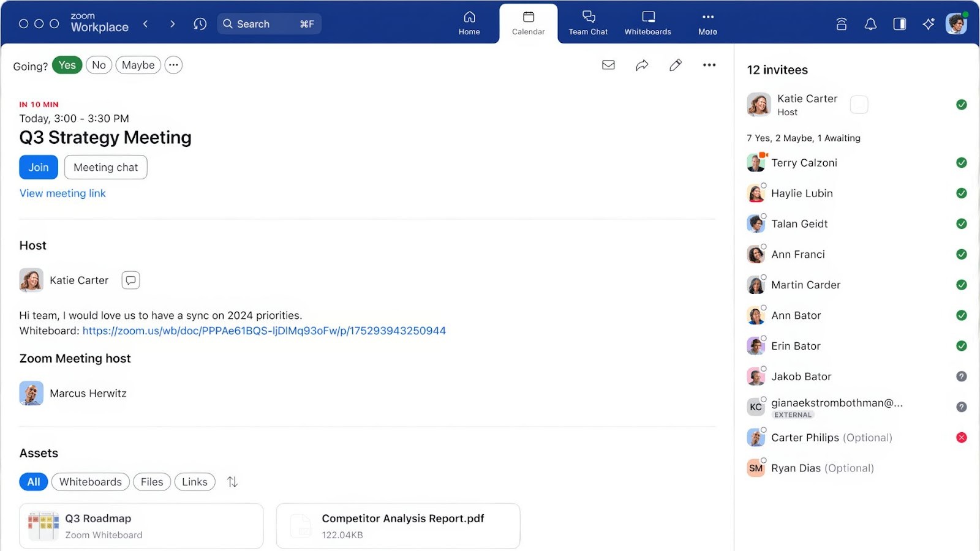The height and width of the screenshot is (551, 980).
Task: Switch to the Team Chat tab
Action: [588, 23]
